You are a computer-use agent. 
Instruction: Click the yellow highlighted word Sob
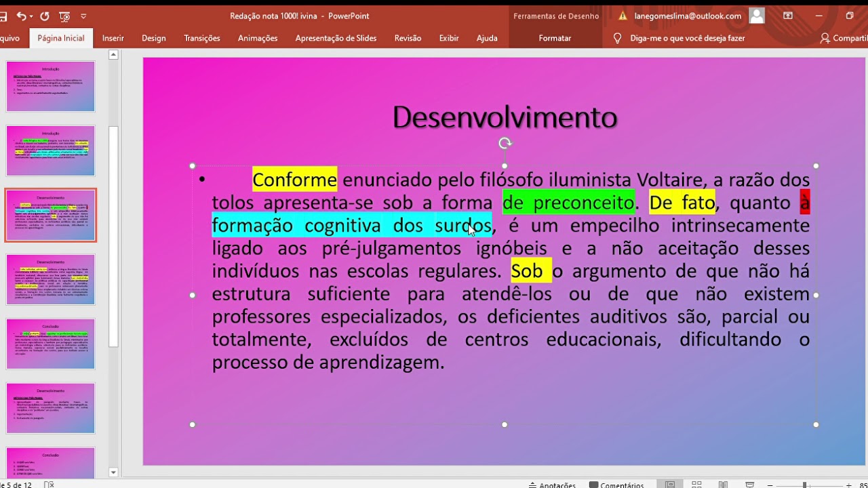[x=531, y=271]
